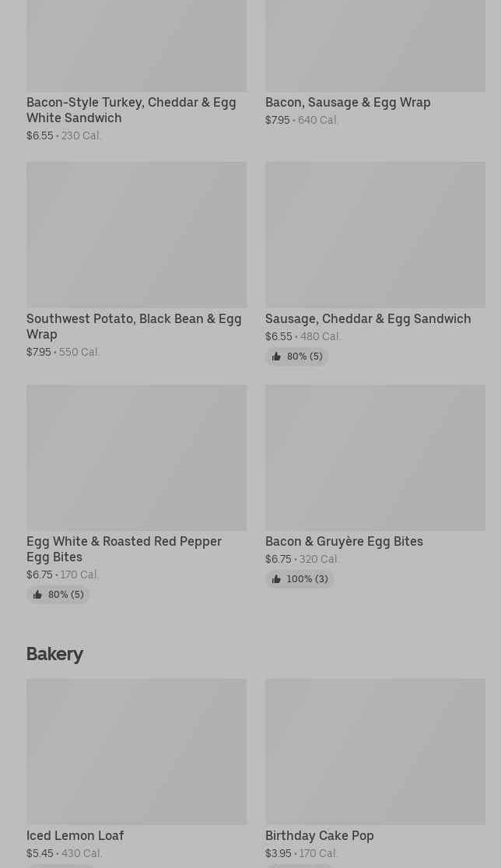Click the Bakery section heading
Viewport: 501px width, 868px height.
(x=54, y=655)
